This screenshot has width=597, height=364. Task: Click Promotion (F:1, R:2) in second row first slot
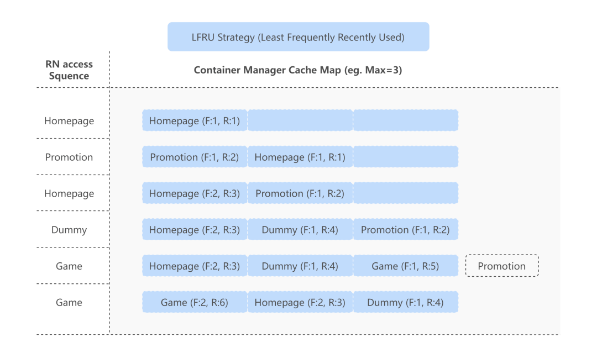point(195,157)
